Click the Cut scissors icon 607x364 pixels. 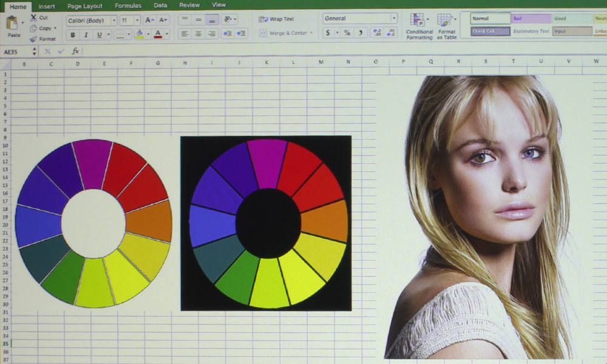coord(33,18)
